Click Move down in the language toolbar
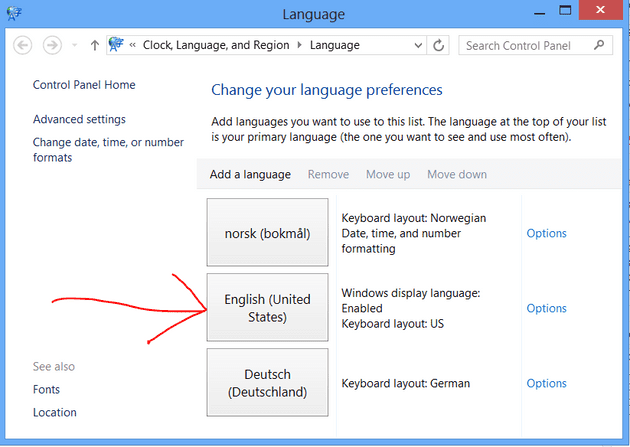The image size is (630, 447). pos(457,174)
